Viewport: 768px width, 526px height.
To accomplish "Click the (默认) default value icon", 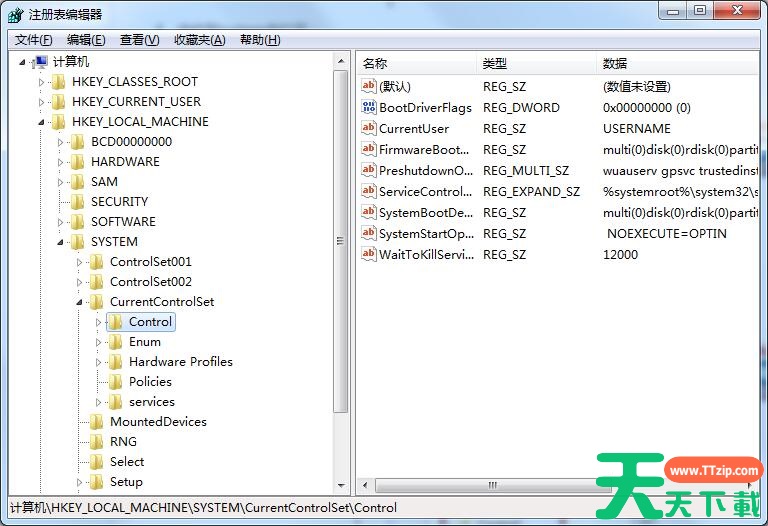I will click(x=368, y=86).
